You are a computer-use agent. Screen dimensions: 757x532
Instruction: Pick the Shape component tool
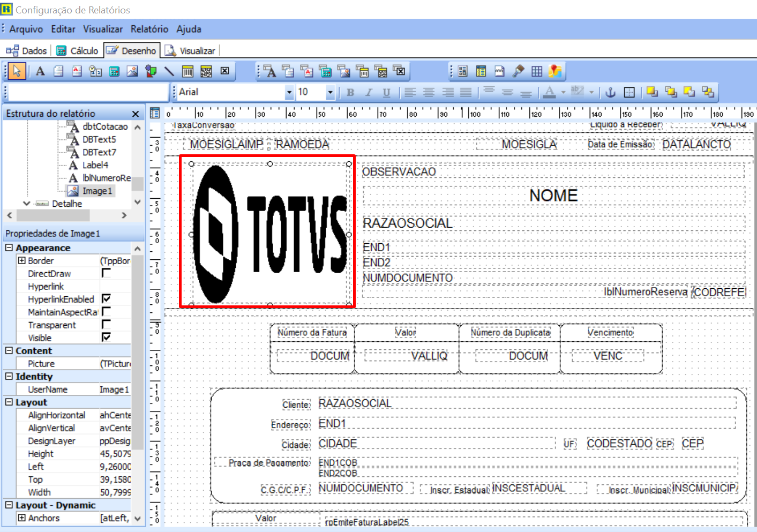[151, 71]
